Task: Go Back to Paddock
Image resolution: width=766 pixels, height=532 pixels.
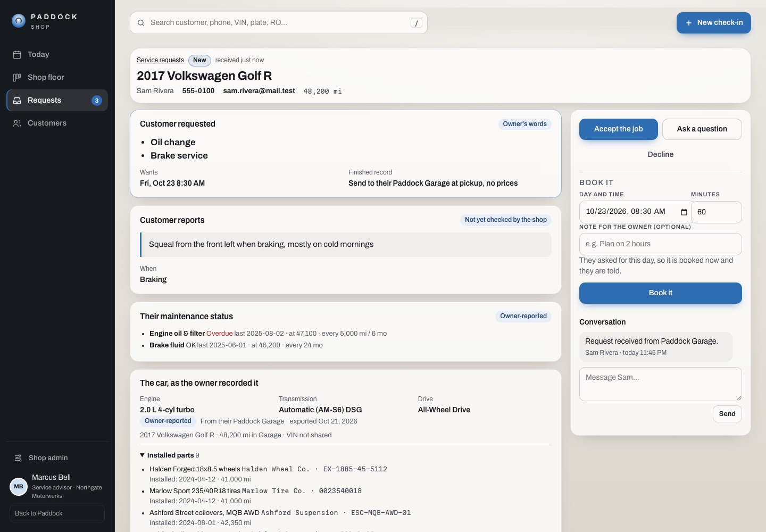Action: point(57,513)
